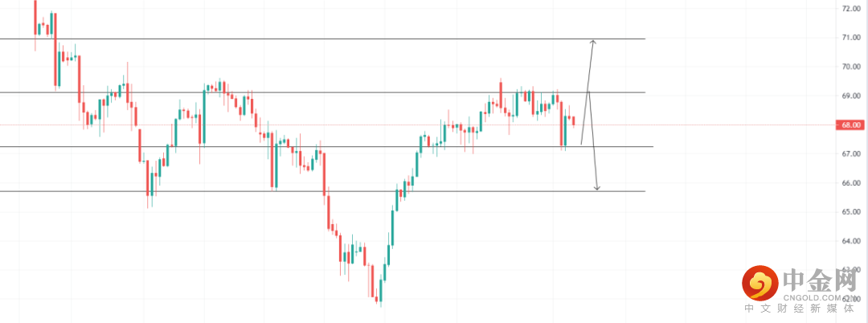Screen dimensions: 868x323
Task: Click the last red candlestick on the right
Action: [574, 121]
